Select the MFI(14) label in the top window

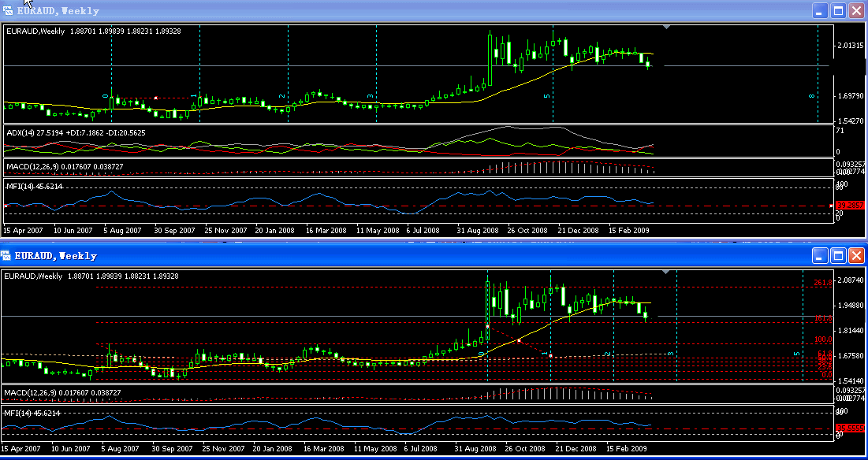[x=35, y=187]
